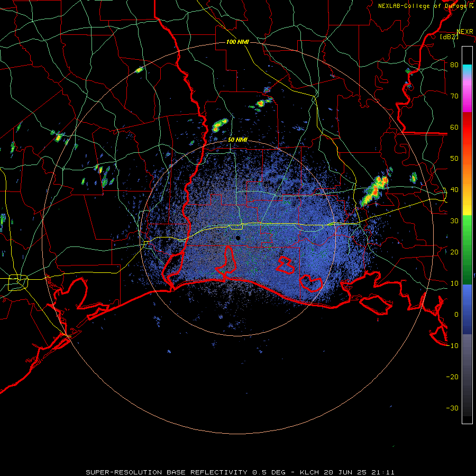Screen dimensions: 476x476
Task: Click the 50 dBZ scale tick label
Action: click(x=454, y=159)
